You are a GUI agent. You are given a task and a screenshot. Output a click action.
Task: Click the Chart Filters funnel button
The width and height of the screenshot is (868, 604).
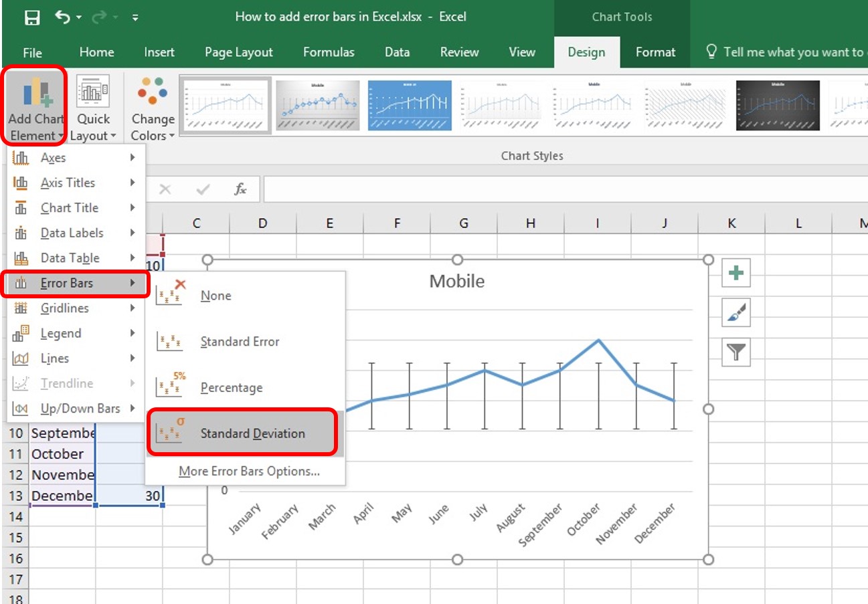click(x=736, y=353)
